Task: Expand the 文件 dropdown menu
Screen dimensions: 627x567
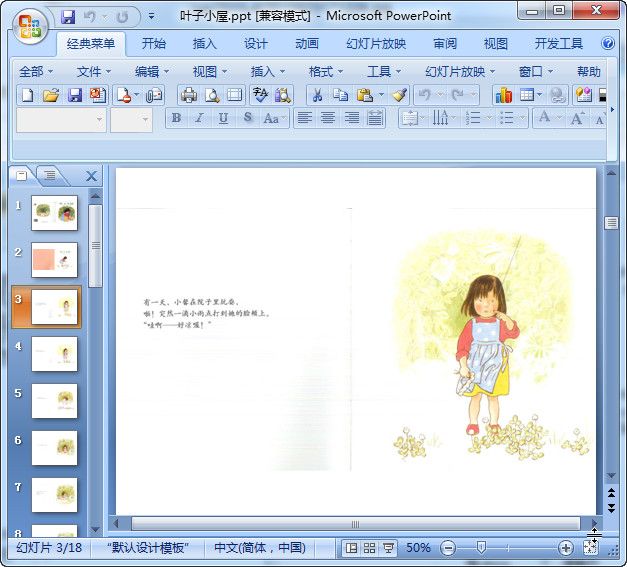Action: (x=94, y=72)
